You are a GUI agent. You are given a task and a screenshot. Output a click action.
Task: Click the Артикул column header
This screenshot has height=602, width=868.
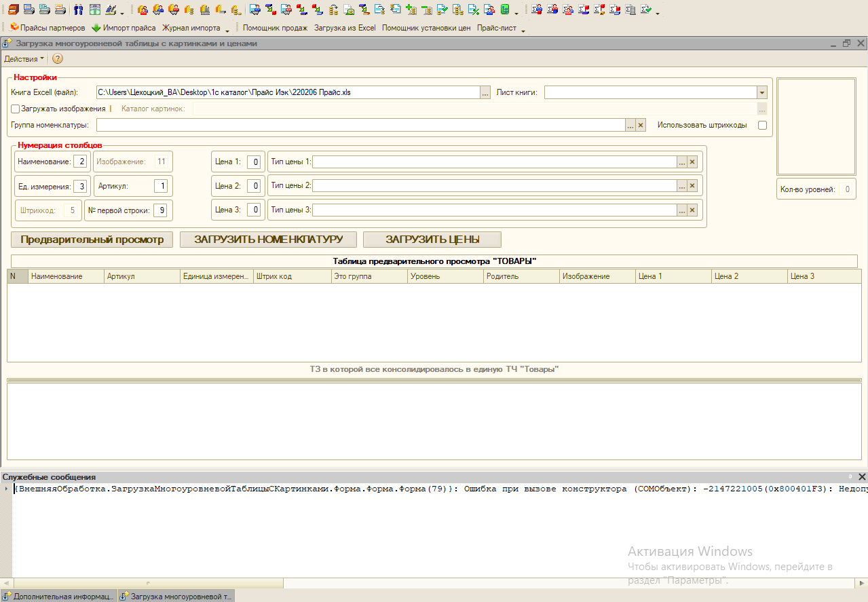point(143,276)
